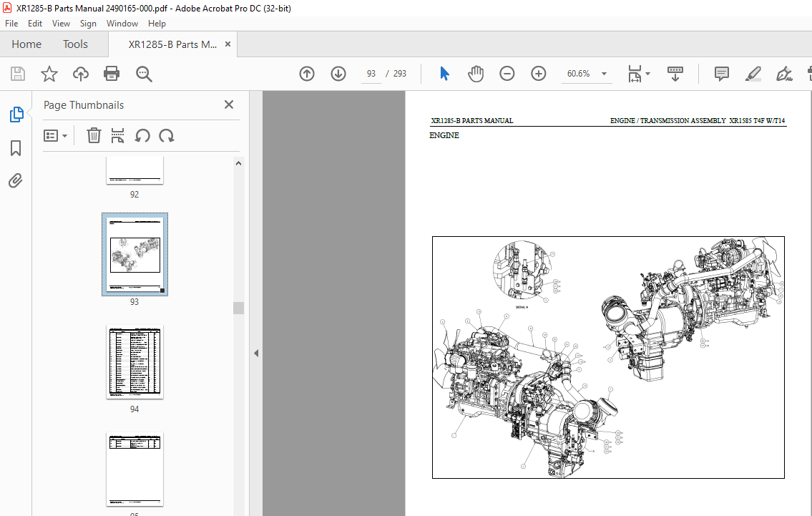Select the Hand tool

click(x=476, y=73)
